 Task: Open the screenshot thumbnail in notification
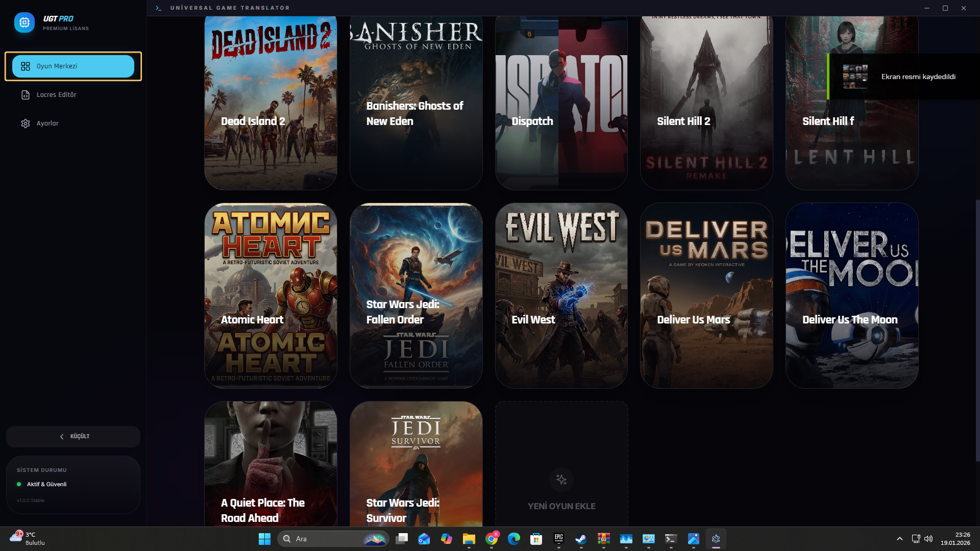[x=855, y=77]
